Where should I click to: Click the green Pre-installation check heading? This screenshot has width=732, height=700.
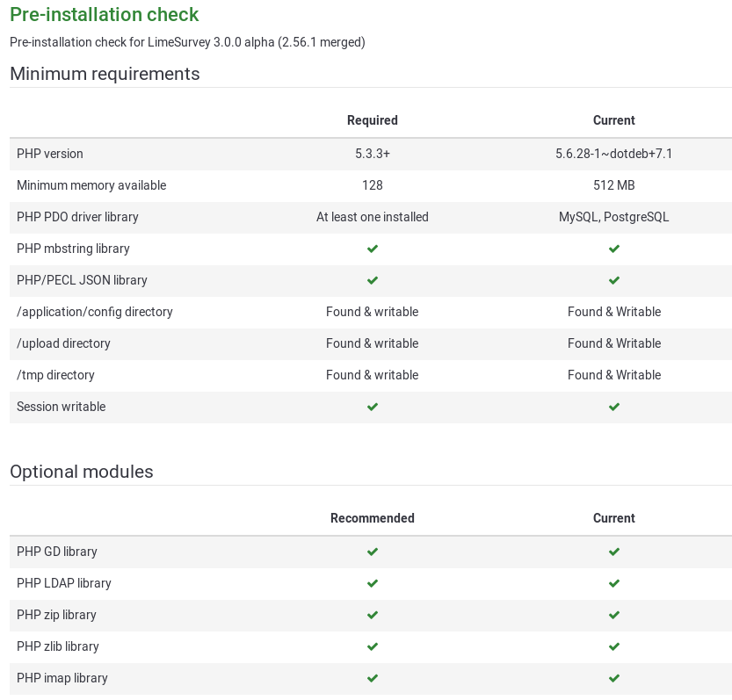point(105,15)
